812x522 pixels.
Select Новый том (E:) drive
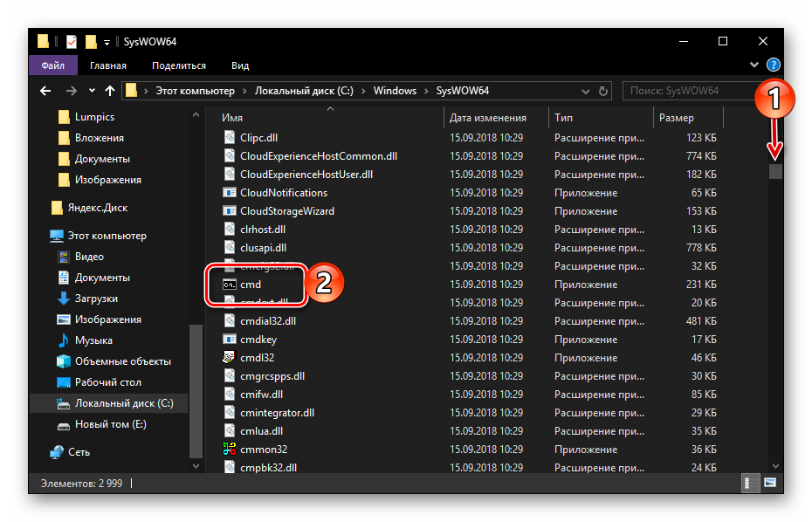[101, 424]
